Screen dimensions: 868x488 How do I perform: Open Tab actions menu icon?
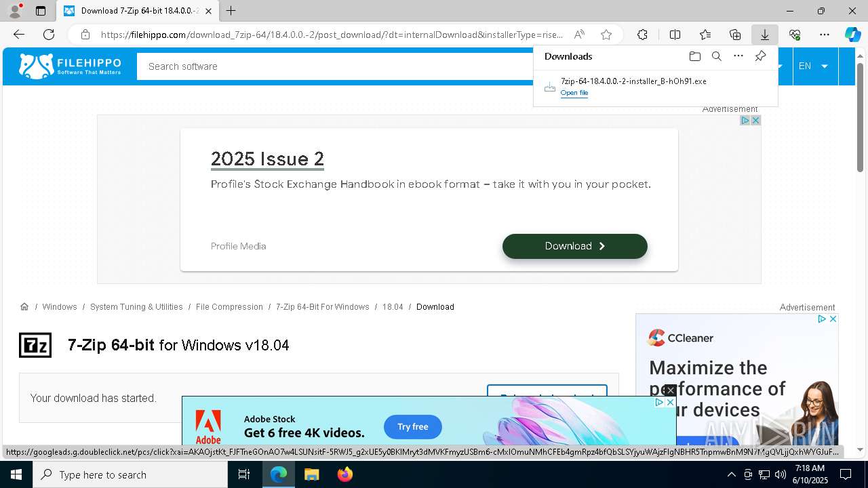pyautogui.click(x=41, y=11)
